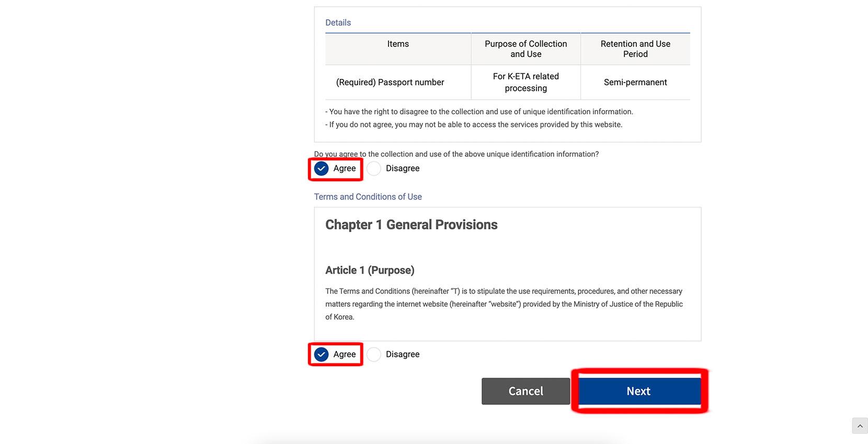
Task: Select Agree for unique identification information
Action: [322, 168]
